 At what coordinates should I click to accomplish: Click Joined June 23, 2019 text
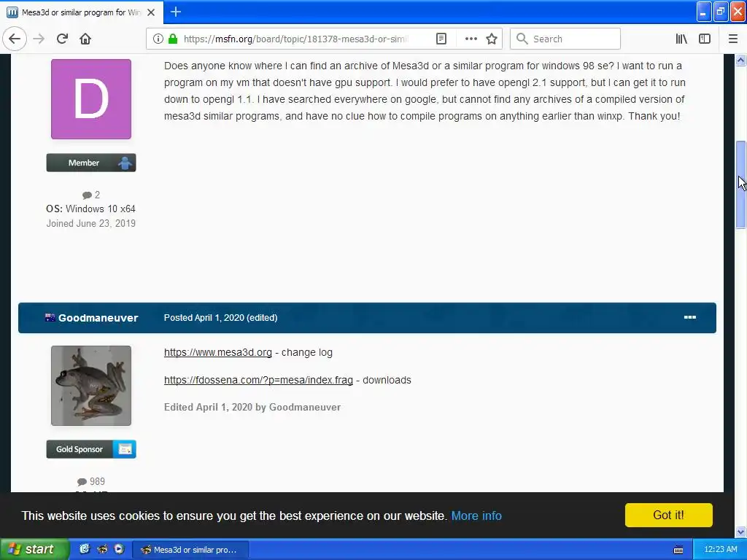91,223
